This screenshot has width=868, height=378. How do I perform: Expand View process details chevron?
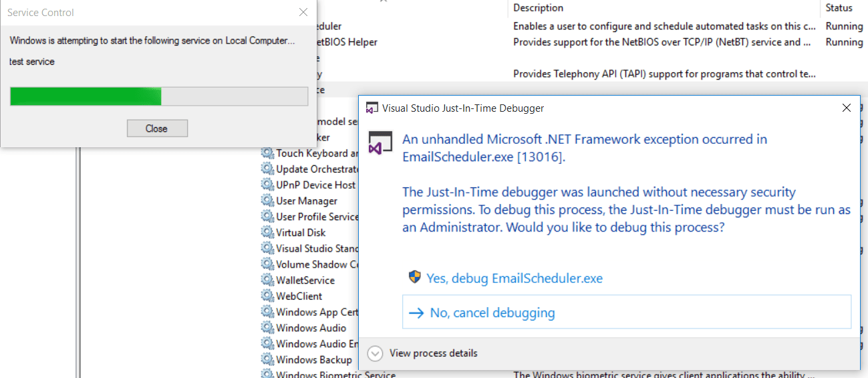(x=375, y=353)
